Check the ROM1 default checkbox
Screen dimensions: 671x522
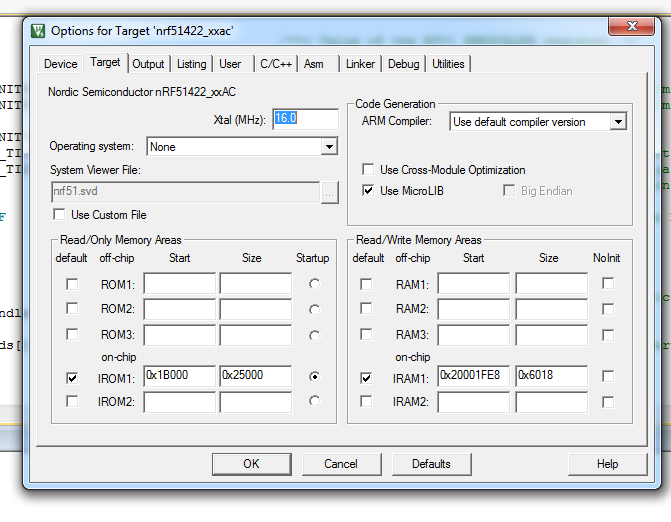coord(72,284)
